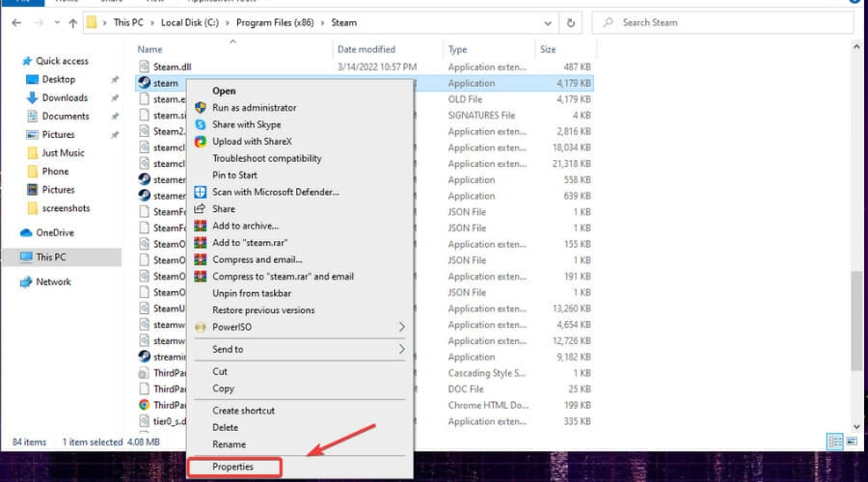Choose Copy from the context menu
The height and width of the screenshot is (482, 868).
[x=223, y=388]
